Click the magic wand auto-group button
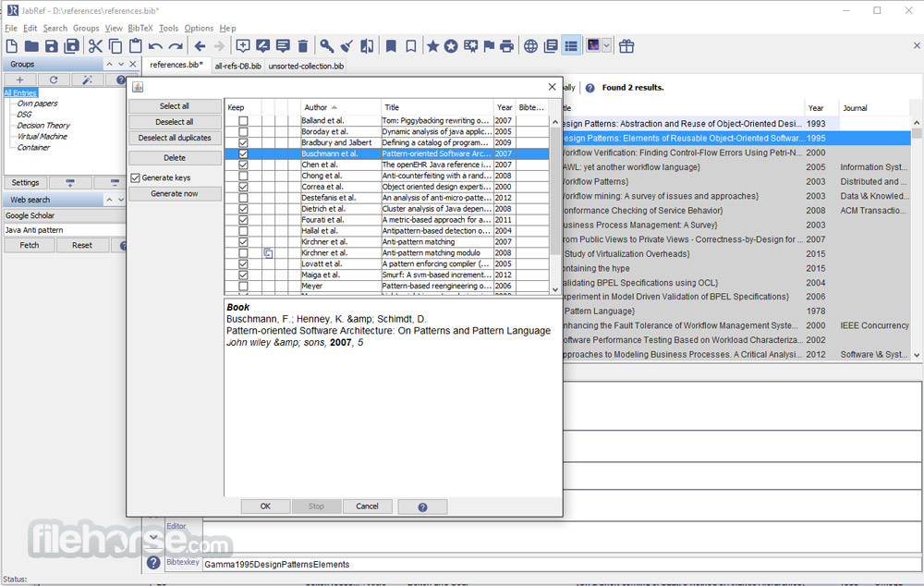 point(87,79)
